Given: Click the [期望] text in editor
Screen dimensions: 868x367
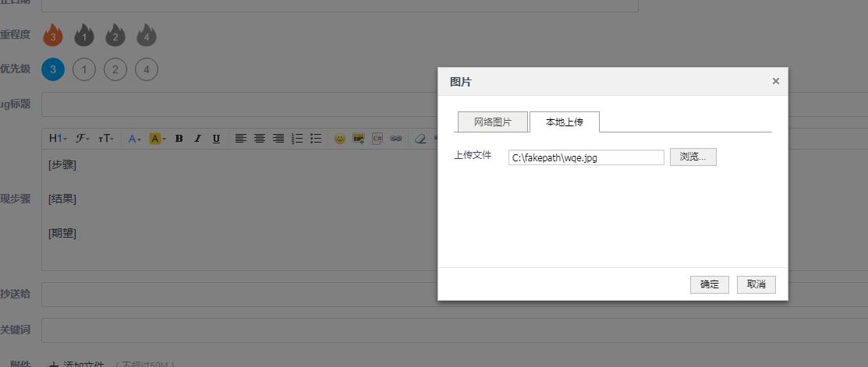Looking at the screenshot, I should tap(62, 233).
